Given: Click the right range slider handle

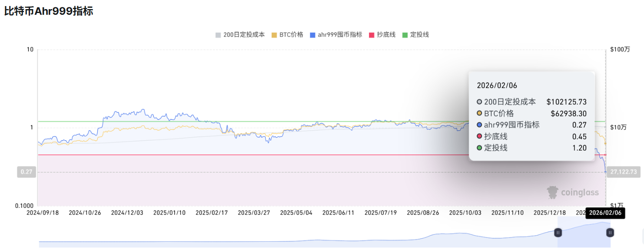Looking at the screenshot, I should pos(610,233).
